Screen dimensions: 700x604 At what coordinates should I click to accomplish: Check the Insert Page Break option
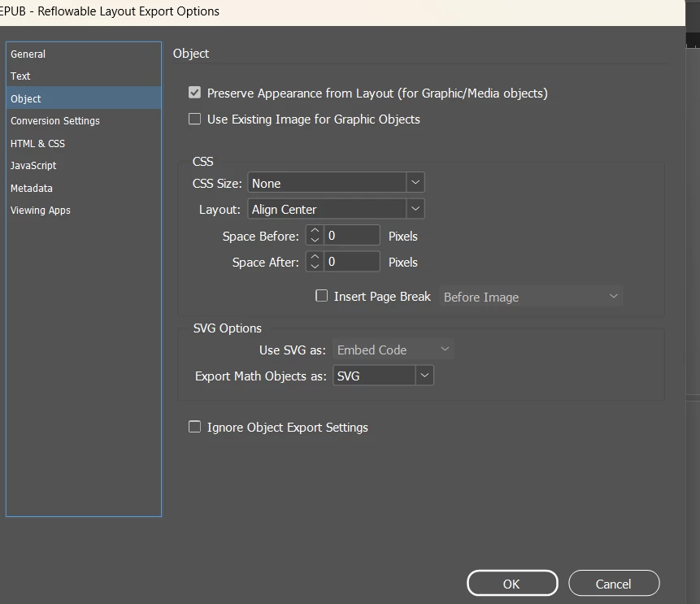[321, 296]
